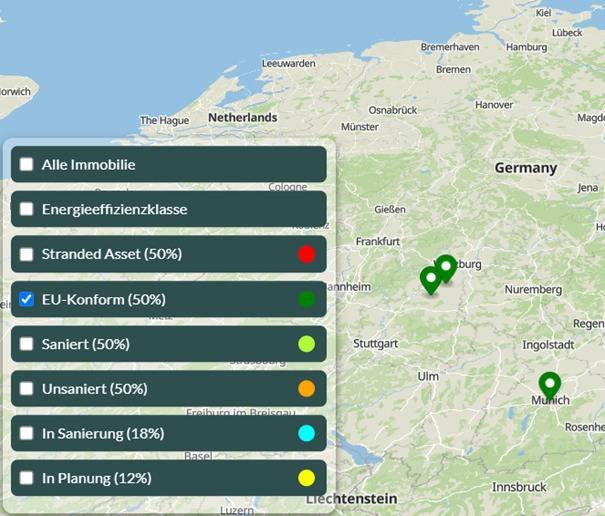Viewport: 605px width, 516px height.
Task: Click the dark green EU-Konform color dot
Action: tap(306, 299)
